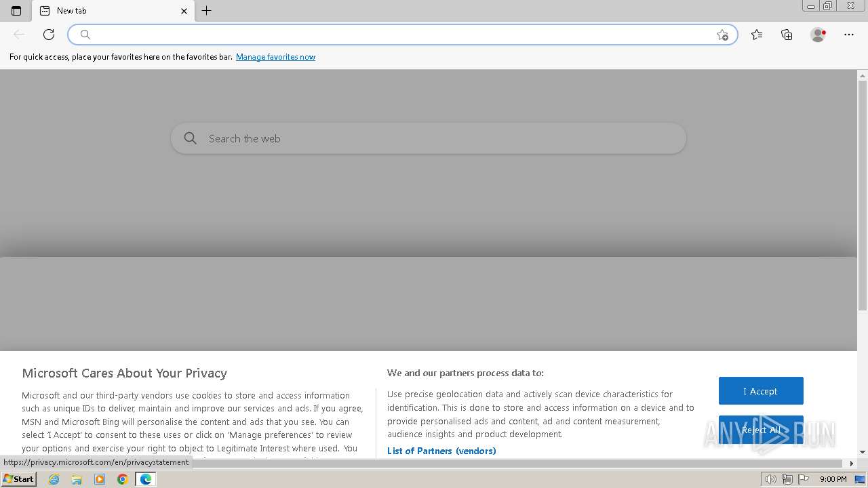Focus the Search the web box
Viewport: 868px width, 488px height.
[x=429, y=138]
